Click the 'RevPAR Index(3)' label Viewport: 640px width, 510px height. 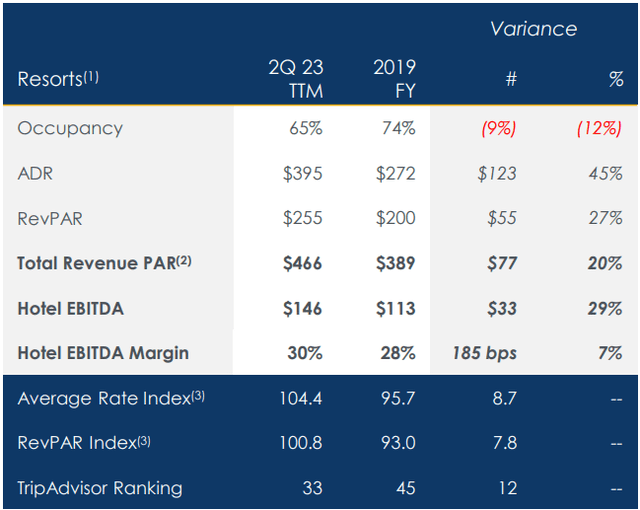click(x=84, y=443)
